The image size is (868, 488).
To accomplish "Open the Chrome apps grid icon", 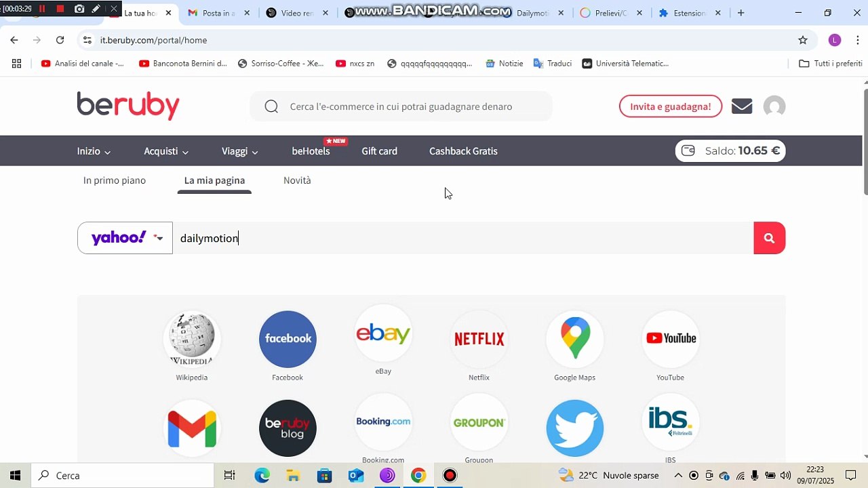I will (16, 63).
